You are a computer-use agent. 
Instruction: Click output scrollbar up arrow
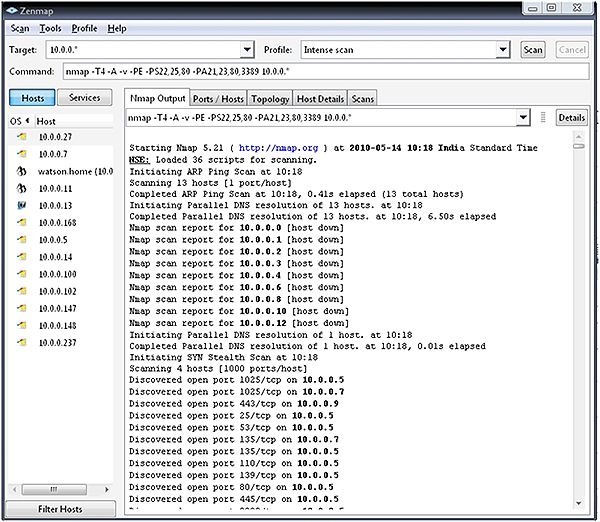[x=579, y=136]
